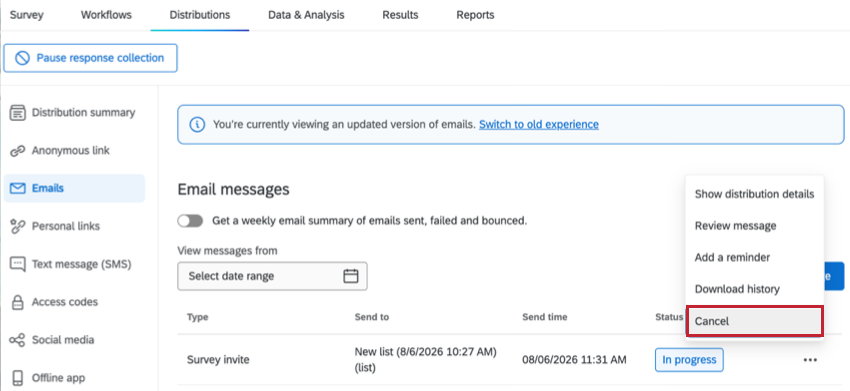This screenshot has height=391, width=850.
Task: Click the In progress status badge
Action: (689, 360)
